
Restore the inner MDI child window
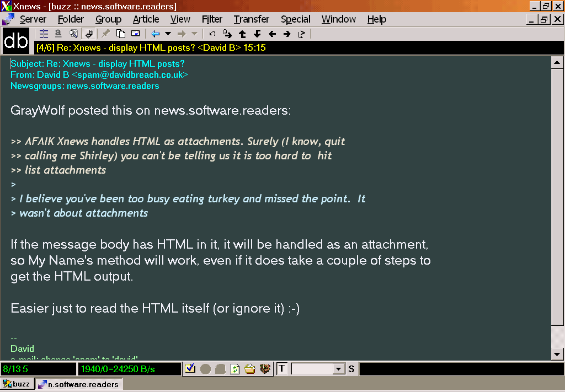543,19
